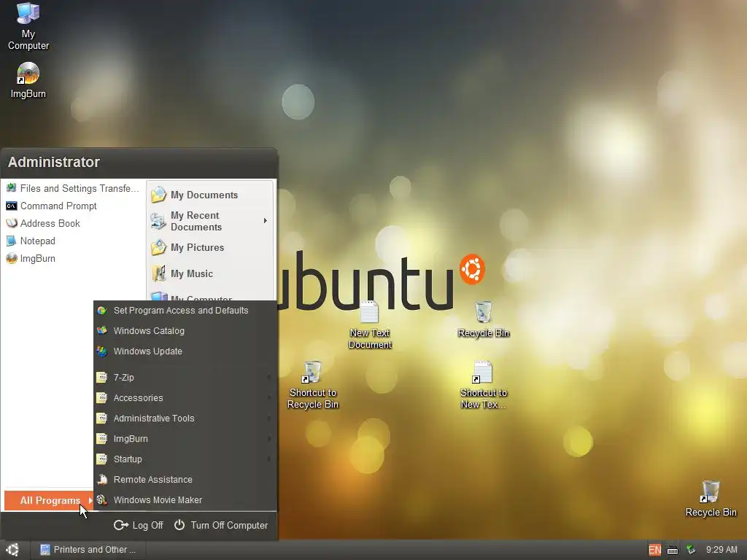Click the Notepad label in Start menu
Image resolution: width=747 pixels, height=560 pixels.
pos(38,241)
